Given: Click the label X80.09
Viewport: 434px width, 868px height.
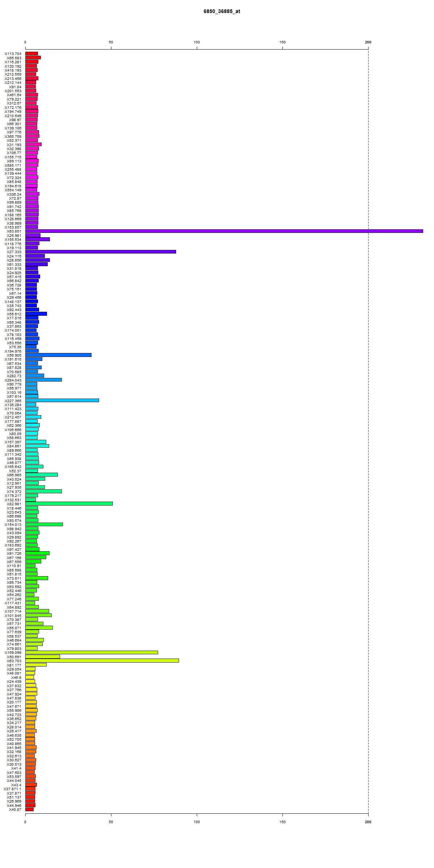Looking at the screenshot, I should click(15, 434).
